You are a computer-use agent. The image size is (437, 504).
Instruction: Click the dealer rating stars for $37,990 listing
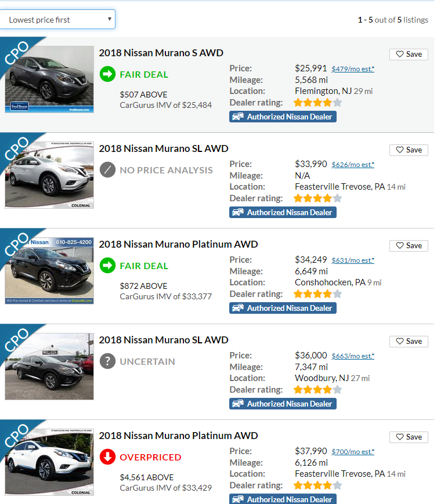pos(317,485)
